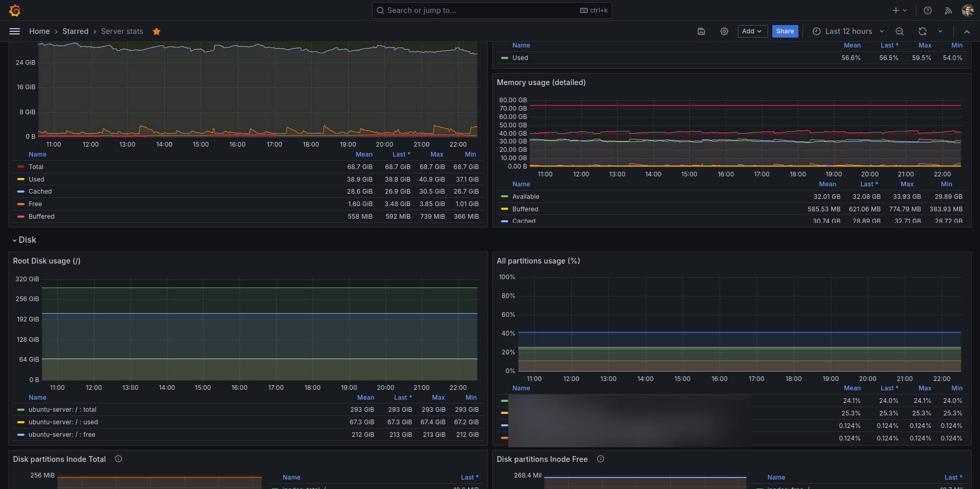The height and width of the screenshot is (489, 980).
Task: Open the hamburger navigation menu
Action: click(x=15, y=31)
